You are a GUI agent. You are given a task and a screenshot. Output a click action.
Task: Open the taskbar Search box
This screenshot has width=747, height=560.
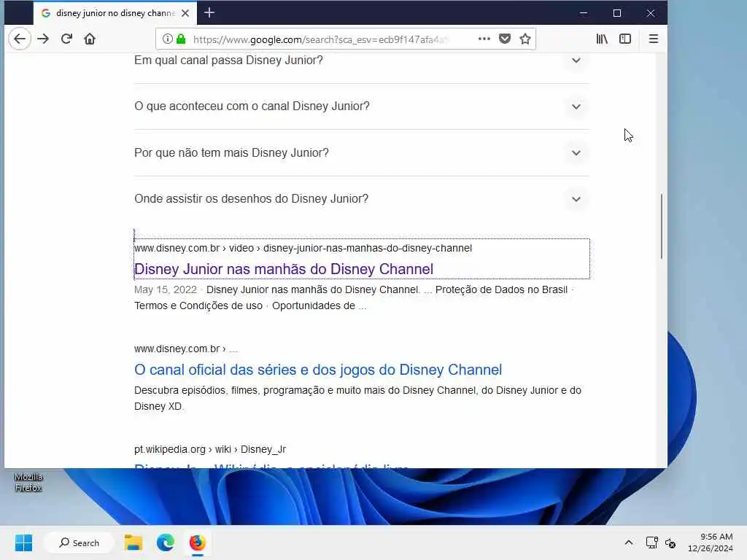click(79, 542)
